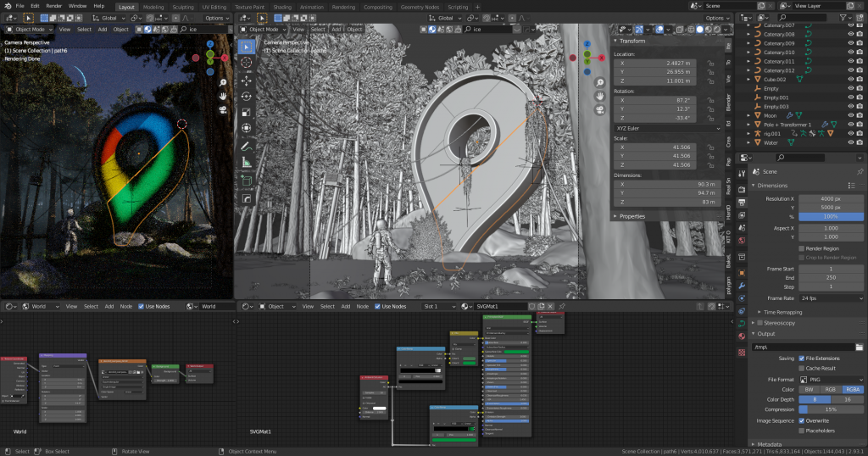868x456 pixels.
Task: Select the Transform tool in center viewport toolbar
Action: [247, 128]
